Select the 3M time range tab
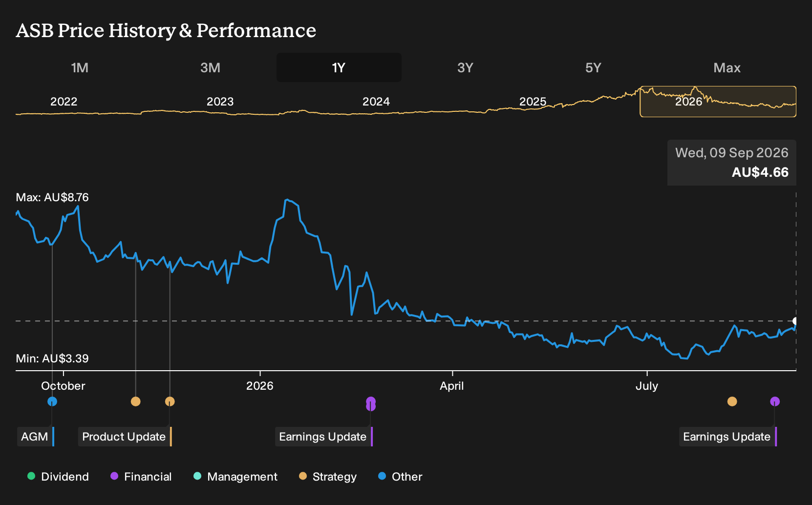 pos(210,67)
